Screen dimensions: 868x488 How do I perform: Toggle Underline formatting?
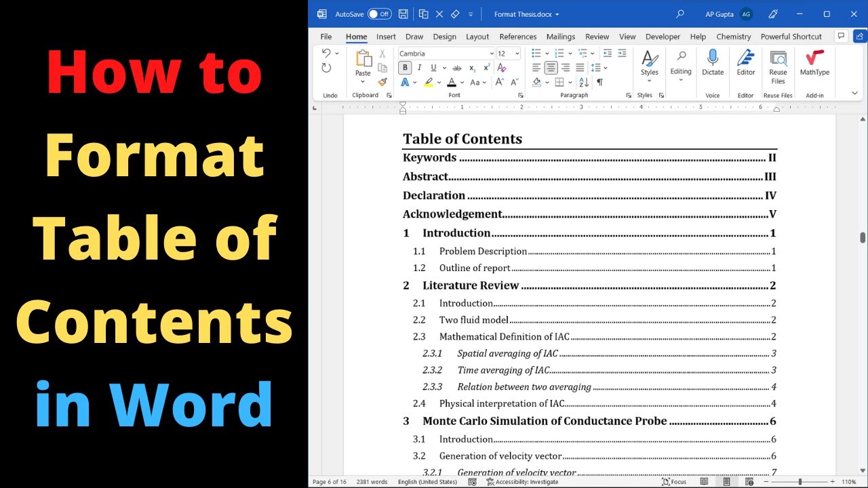[x=433, y=68]
